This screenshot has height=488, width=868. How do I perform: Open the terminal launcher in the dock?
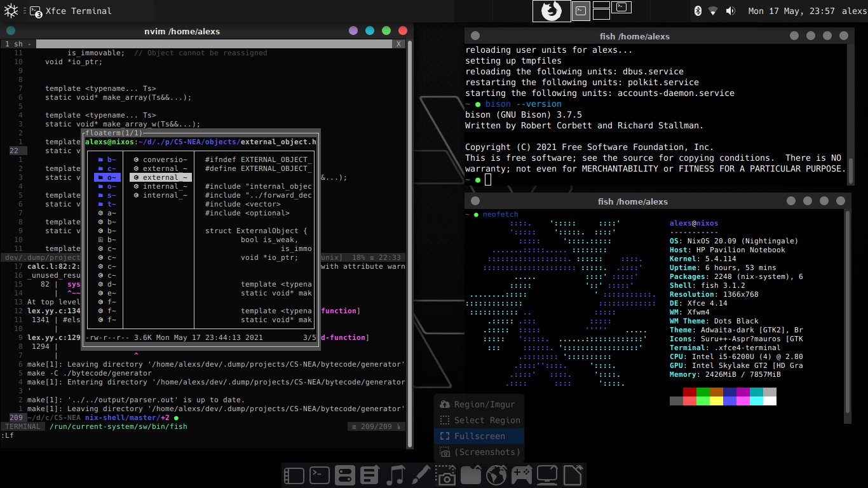coord(318,475)
